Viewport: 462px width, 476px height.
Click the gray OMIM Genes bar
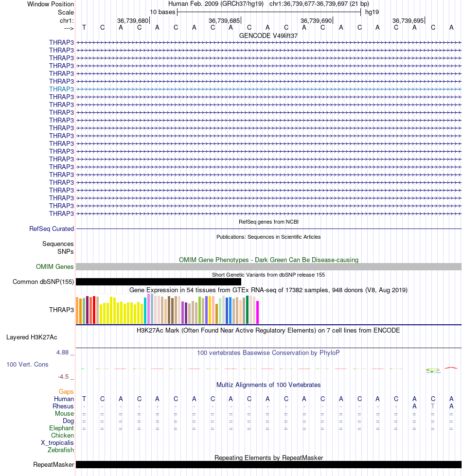(x=268, y=267)
